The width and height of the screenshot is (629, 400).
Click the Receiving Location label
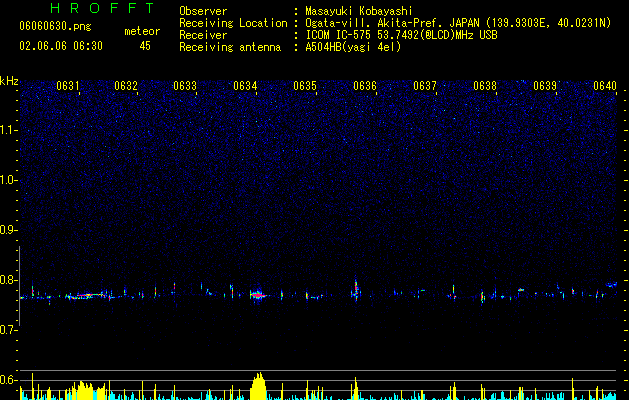[x=233, y=23]
